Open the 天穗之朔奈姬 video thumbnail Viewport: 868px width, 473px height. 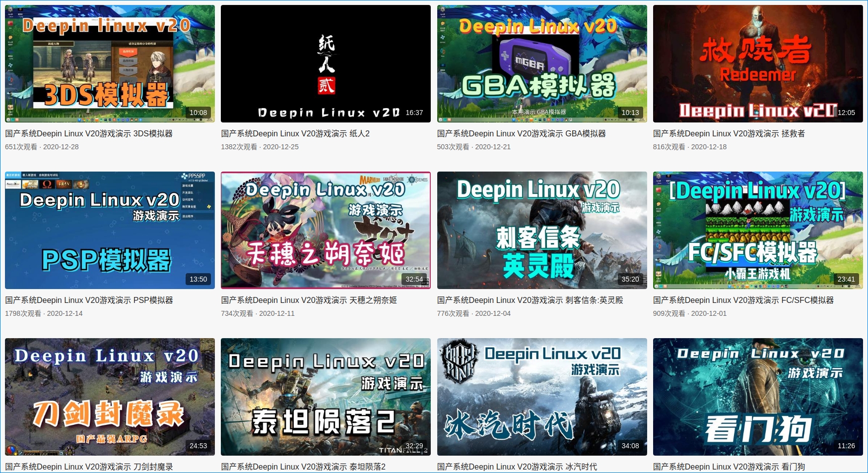point(326,230)
